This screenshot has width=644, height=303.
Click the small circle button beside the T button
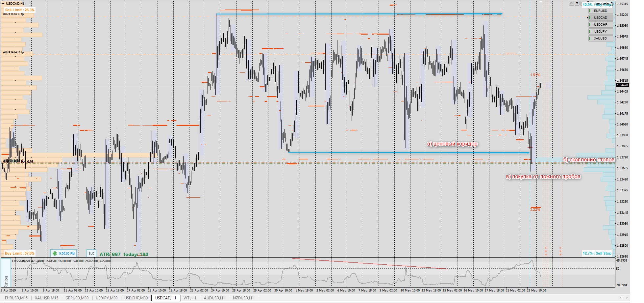pos(571,3)
